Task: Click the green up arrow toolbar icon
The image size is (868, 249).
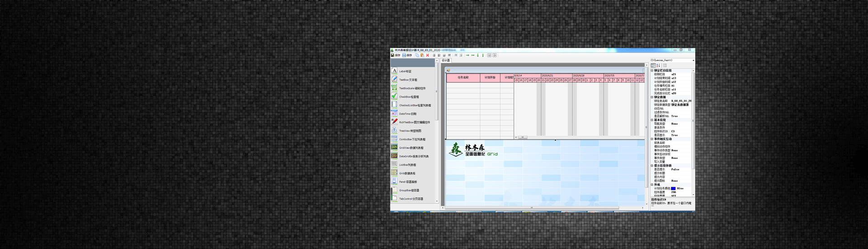Action: 483,55
